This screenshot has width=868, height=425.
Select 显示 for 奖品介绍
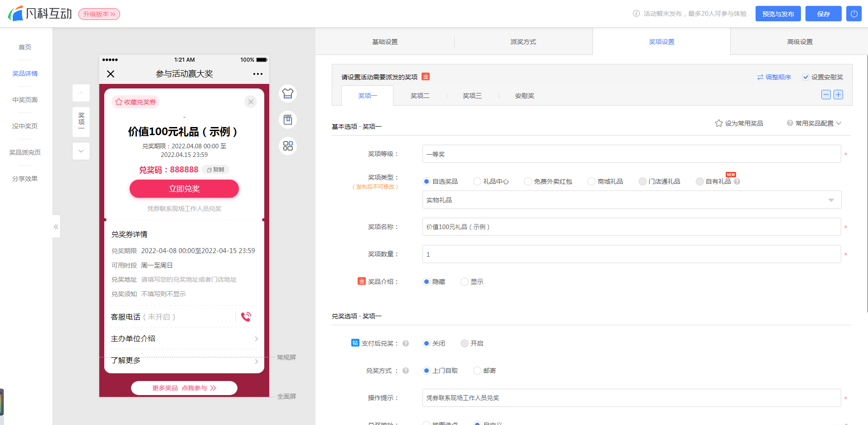click(464, 282)
